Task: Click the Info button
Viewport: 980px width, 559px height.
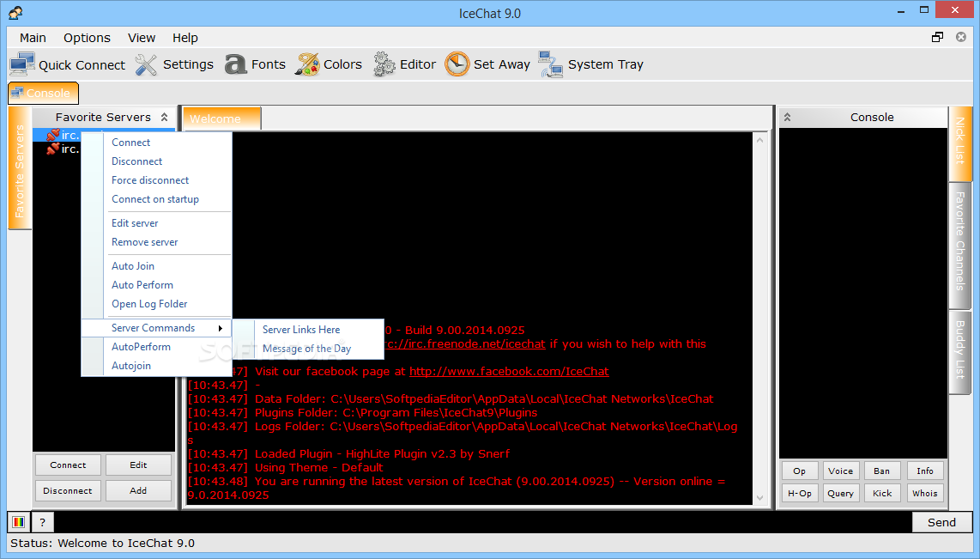Action: (925, 471)
